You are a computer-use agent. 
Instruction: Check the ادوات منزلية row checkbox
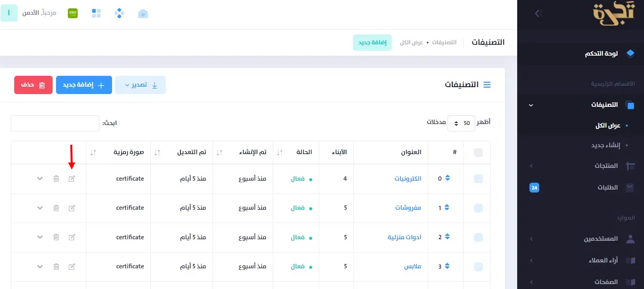[x=478, y=237]
